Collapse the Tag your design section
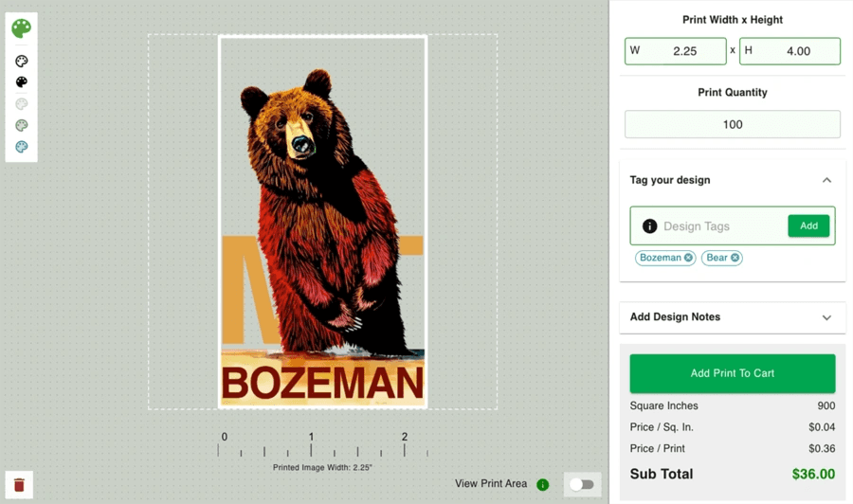The width and height of the screenshot is (853, 504). click(826, 180)
